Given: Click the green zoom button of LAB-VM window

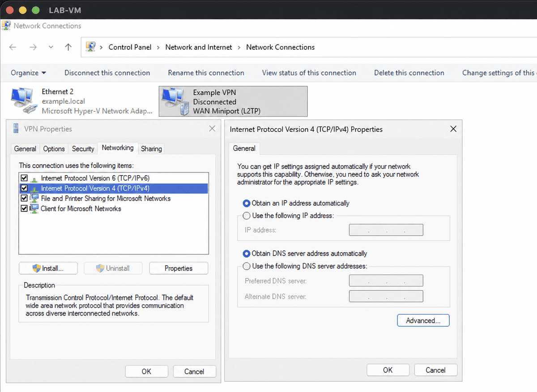Looking at the screenshot, I should [36, 10].
